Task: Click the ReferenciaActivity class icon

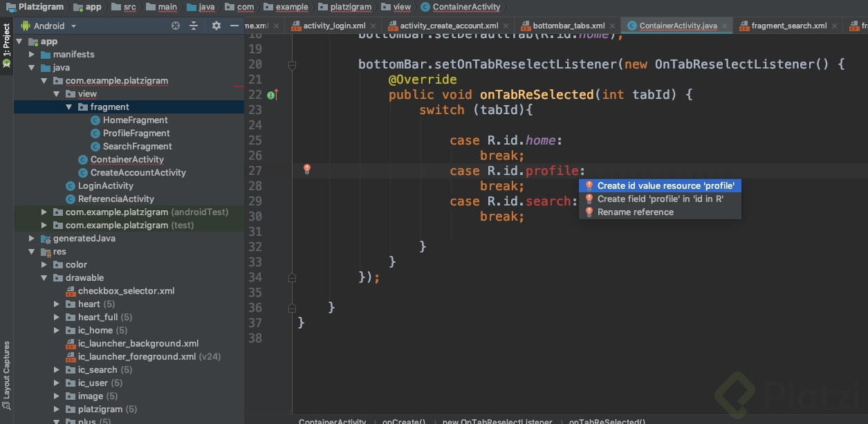Action: point(71,199)
